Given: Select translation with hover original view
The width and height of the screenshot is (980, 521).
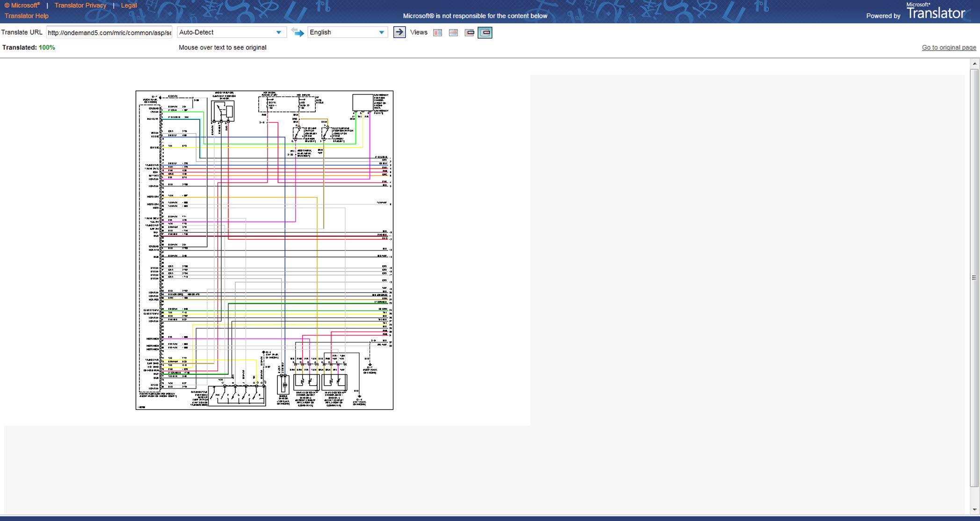Looking at the screenshot, I should [485, 32].
